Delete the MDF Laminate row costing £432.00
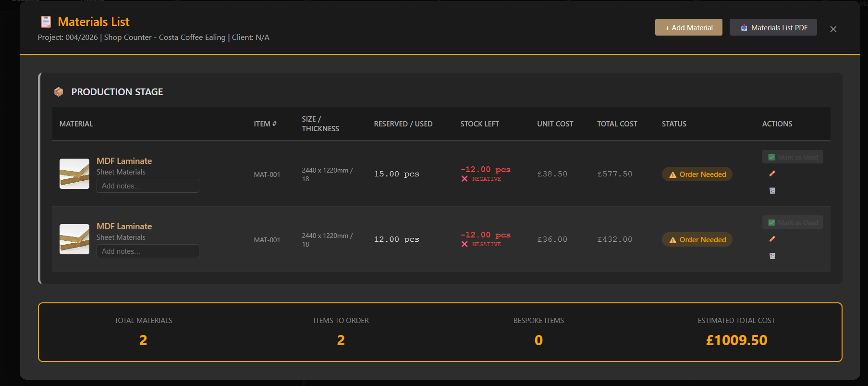 click(x=772, y=256)
